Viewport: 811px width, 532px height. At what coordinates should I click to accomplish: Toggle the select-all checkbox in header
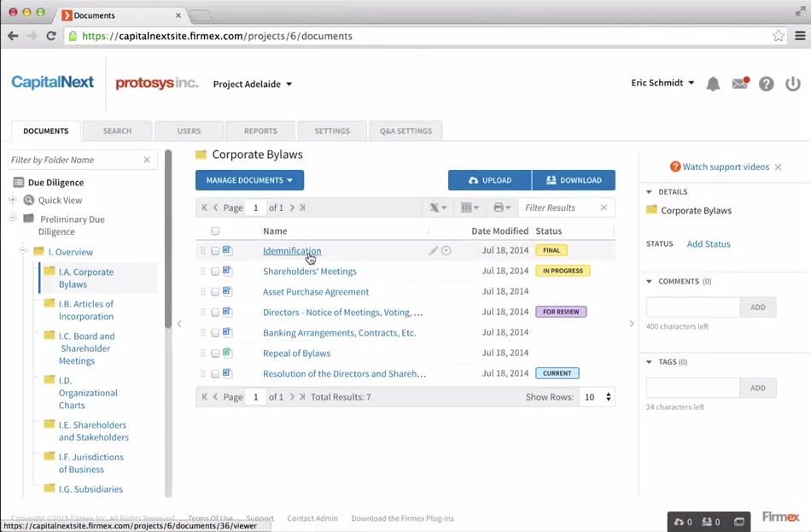click(x=215, y=231)
